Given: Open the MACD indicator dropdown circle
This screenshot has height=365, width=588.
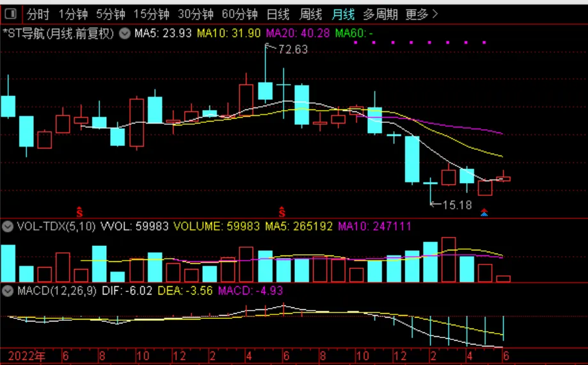Looking at the screenshot, I should tap(8, 291).
